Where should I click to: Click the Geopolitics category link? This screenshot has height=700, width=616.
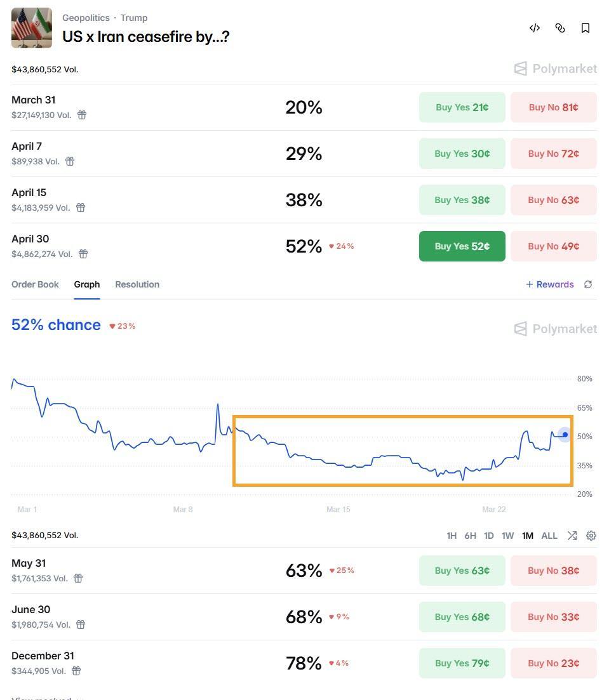[86, 18]
